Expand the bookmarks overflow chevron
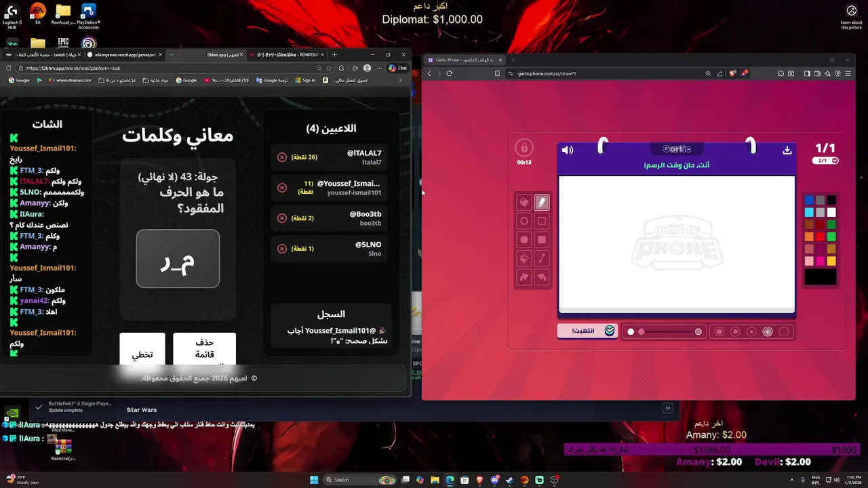This screenshot has height=488, width=868. 400,80
